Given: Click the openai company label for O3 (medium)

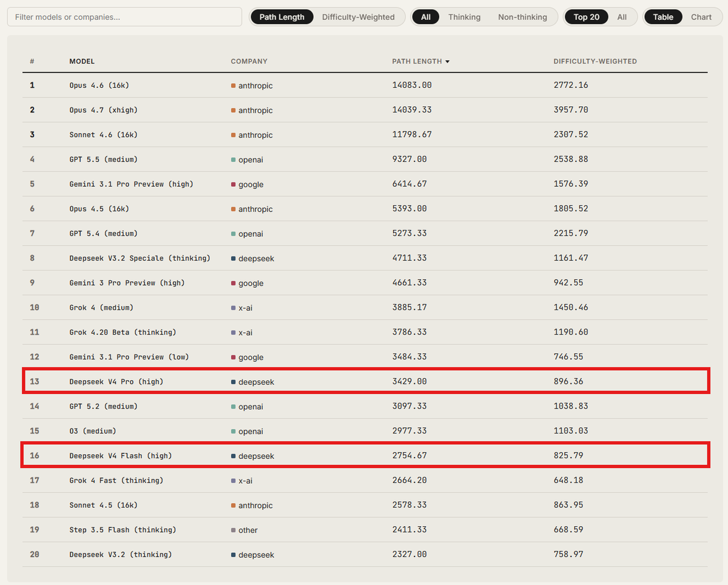Looking at the screenshot, I should [x=251, y=432].
